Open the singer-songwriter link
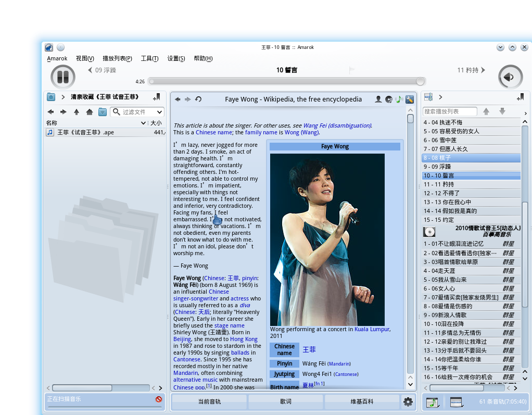This screenshot has width=532, height=415. click(x=196, y=298)
